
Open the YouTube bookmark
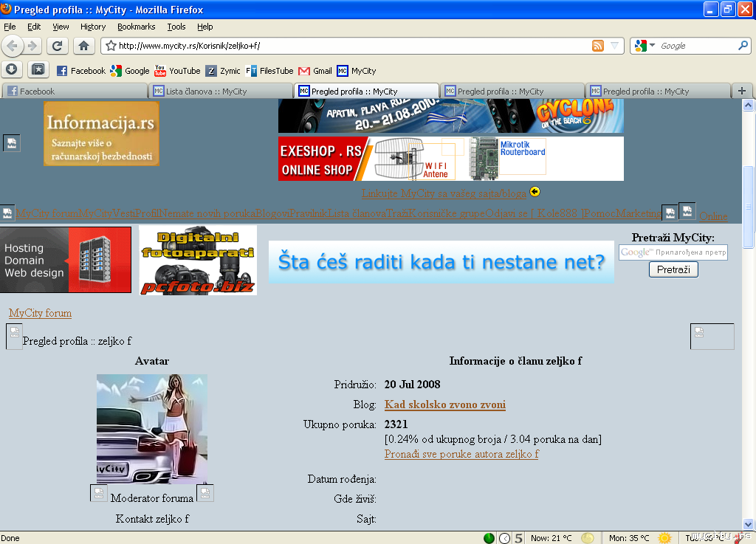(x=177, y=71)
